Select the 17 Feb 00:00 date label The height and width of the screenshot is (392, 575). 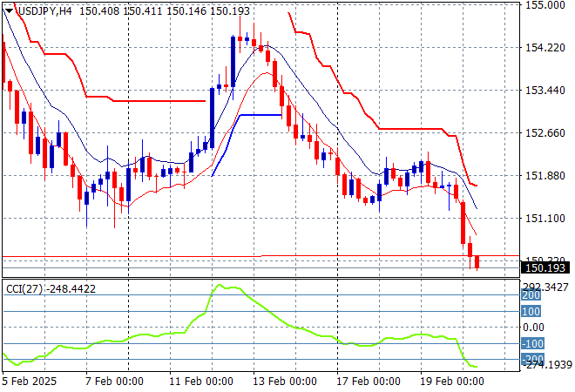[x=368, y=381]
